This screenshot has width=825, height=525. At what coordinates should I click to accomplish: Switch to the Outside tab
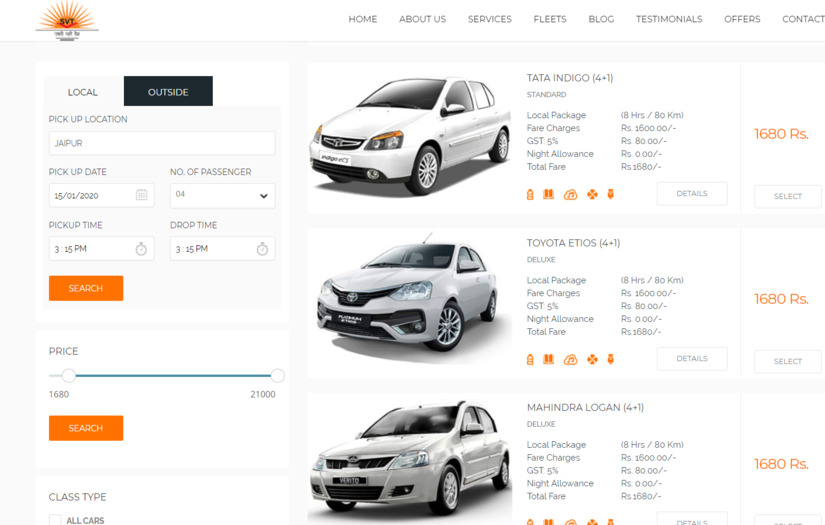[x=168, y=92]
